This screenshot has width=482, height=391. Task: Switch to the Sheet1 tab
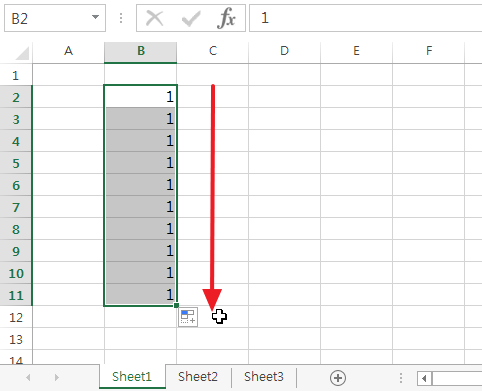pos(132,377)
